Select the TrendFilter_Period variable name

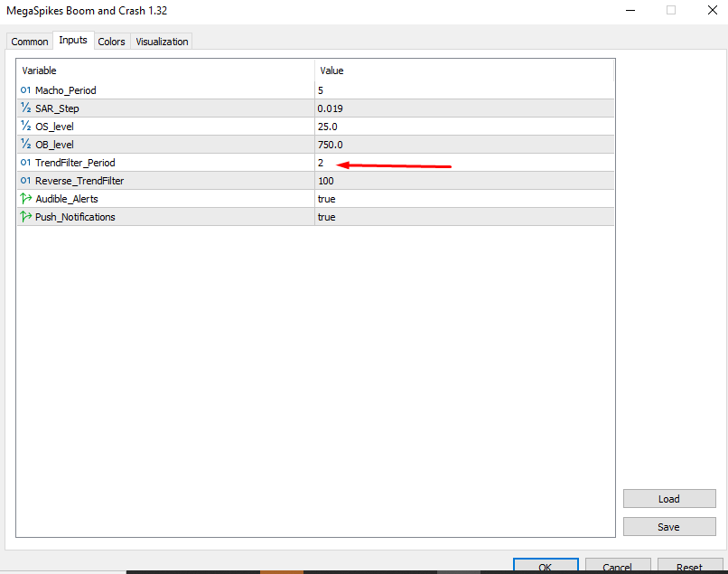[x=75, y=163]
